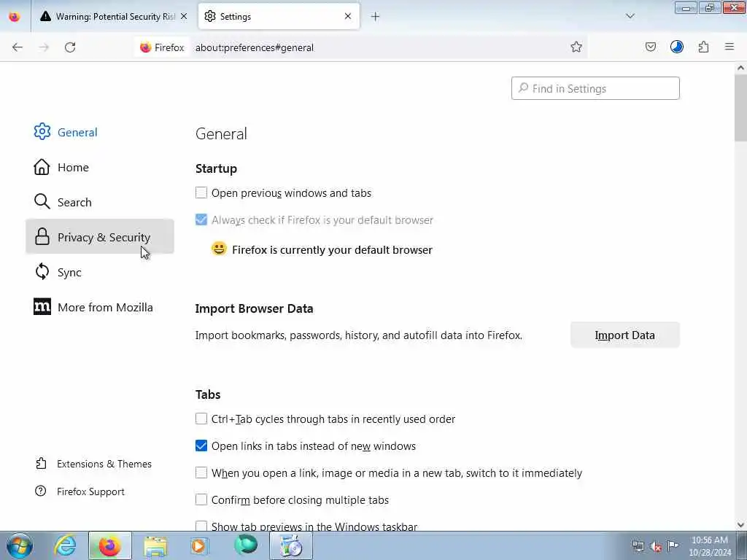This screenshot has width=747, height=560.
Task: Click the network tray icon
Action: click(638, 547)
